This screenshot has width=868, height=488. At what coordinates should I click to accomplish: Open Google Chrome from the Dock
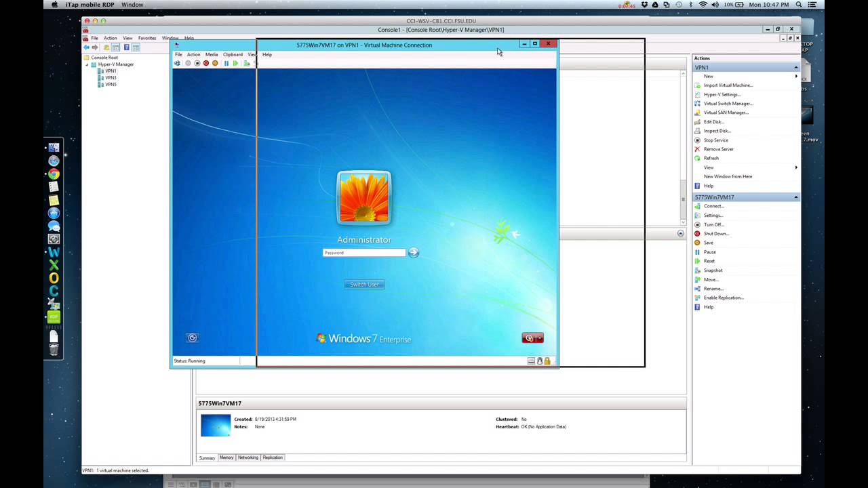(x=54, y=174)
